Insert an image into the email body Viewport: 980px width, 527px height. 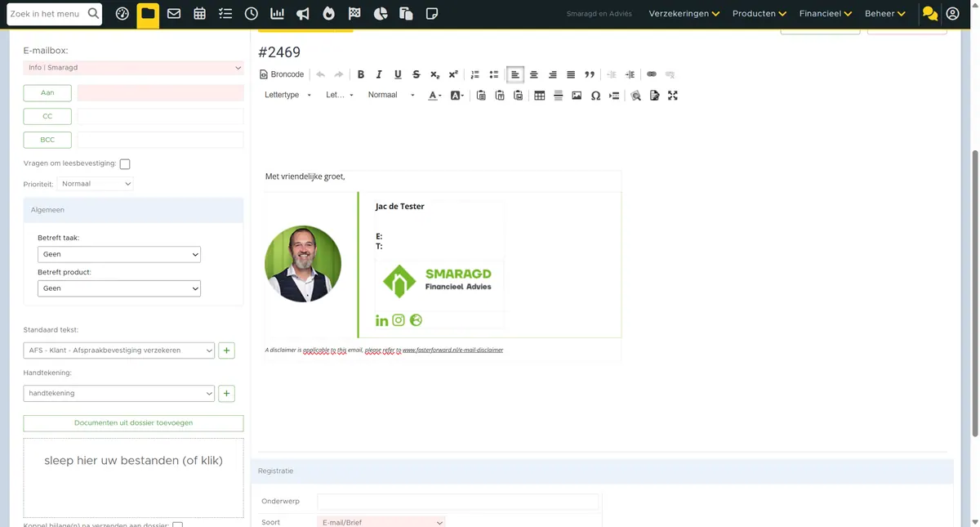click(x=577, y=96)
